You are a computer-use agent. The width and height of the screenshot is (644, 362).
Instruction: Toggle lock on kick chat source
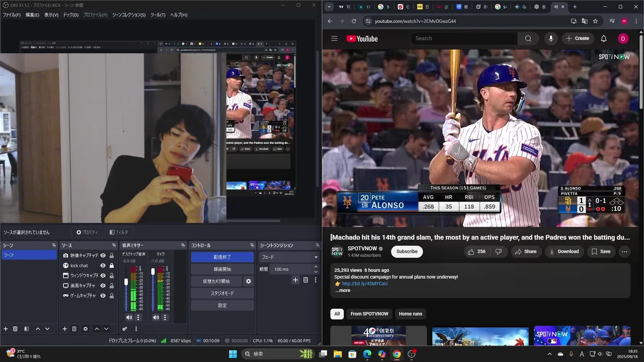[x=112, y=265]
